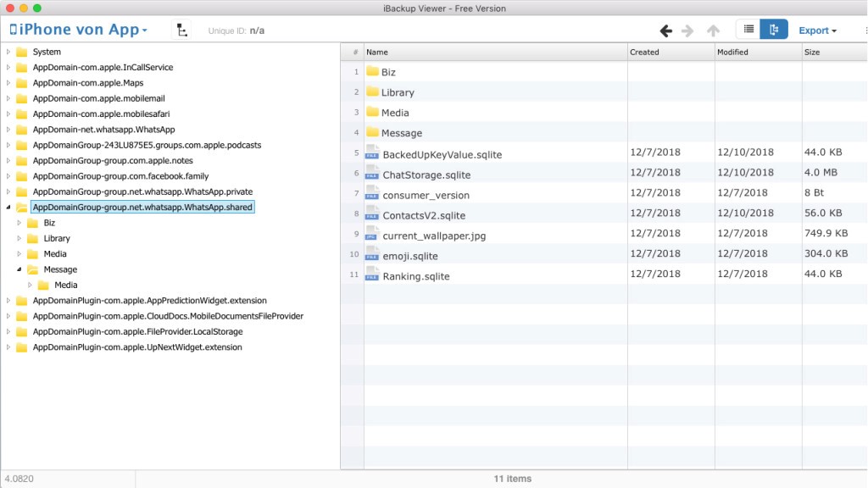
Task: Select ContactsV2.sqlite file
Action: pos(424,215)
